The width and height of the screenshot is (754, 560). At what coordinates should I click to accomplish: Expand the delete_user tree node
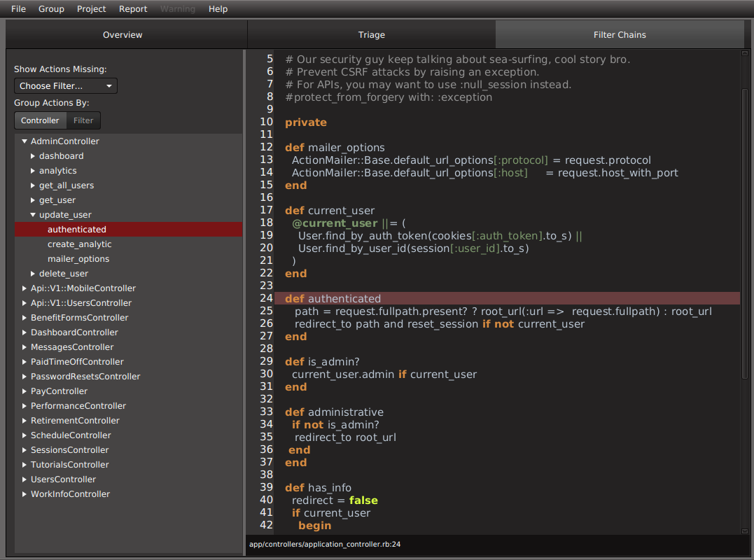(33, 274)
